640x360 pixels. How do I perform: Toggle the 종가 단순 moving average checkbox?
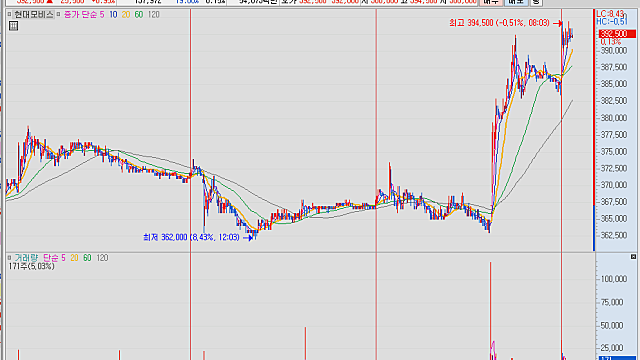[58, 15]
